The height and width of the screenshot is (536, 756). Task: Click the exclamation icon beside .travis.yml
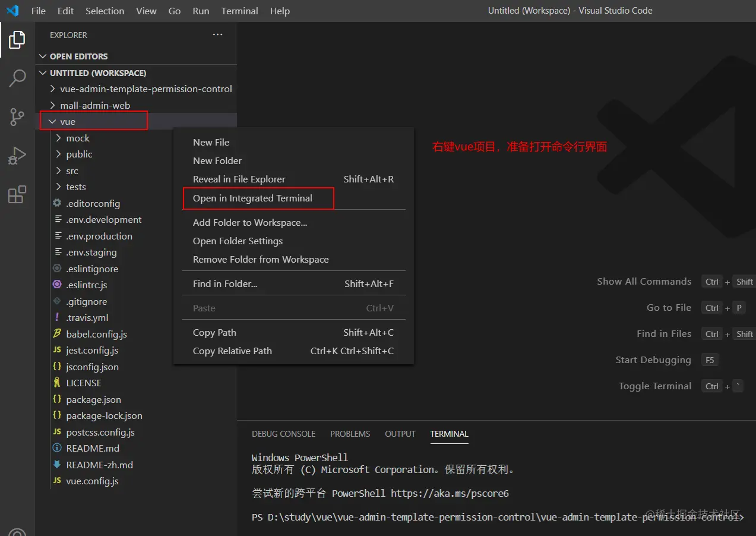[x=57, y=317]
